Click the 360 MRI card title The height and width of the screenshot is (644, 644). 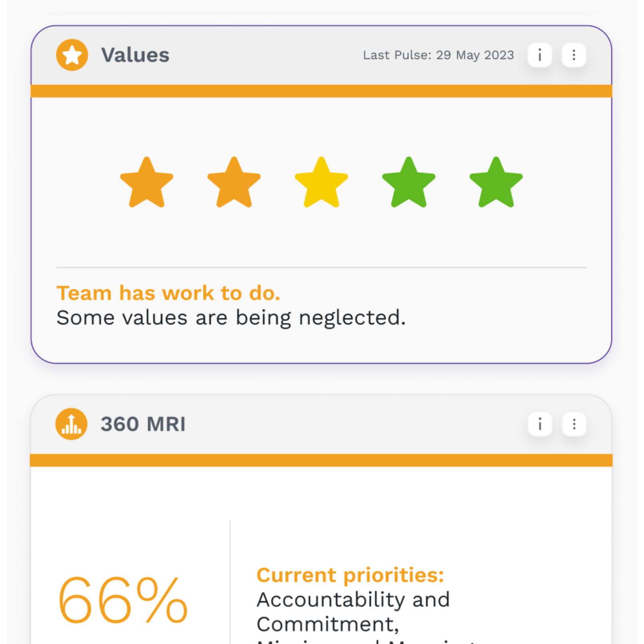pyautogui.click(x=143, y=424)
